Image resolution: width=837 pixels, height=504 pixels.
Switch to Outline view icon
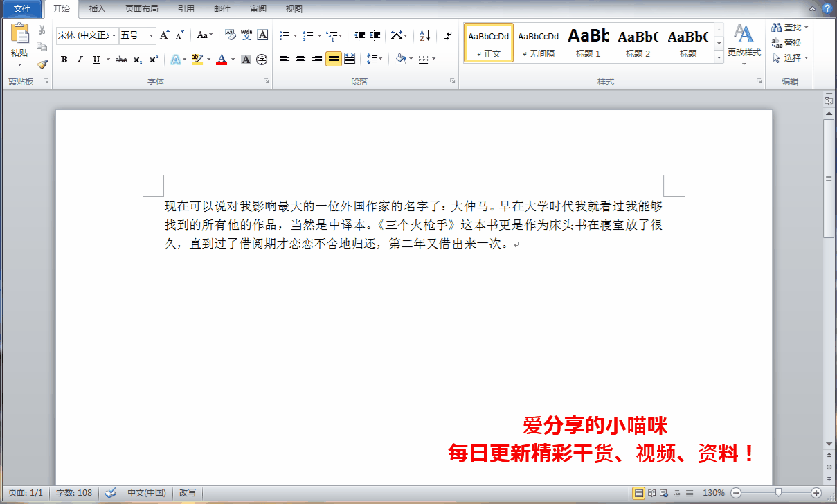point(676,493)
